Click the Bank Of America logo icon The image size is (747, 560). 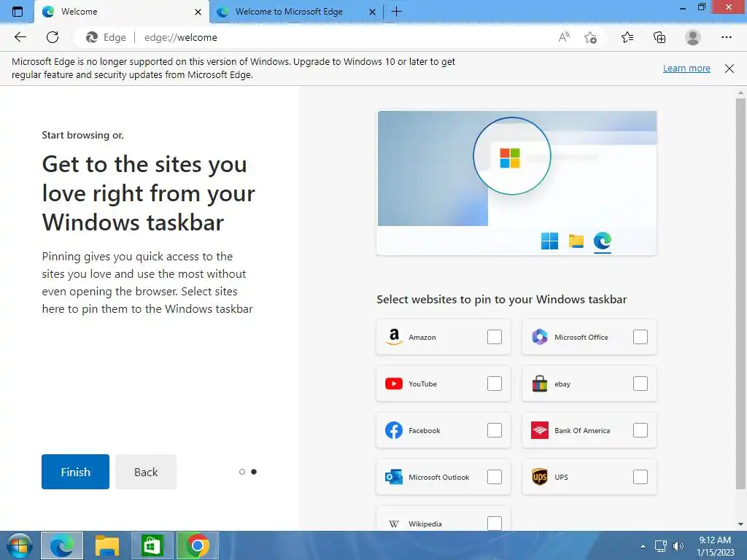tap(540, 430)
